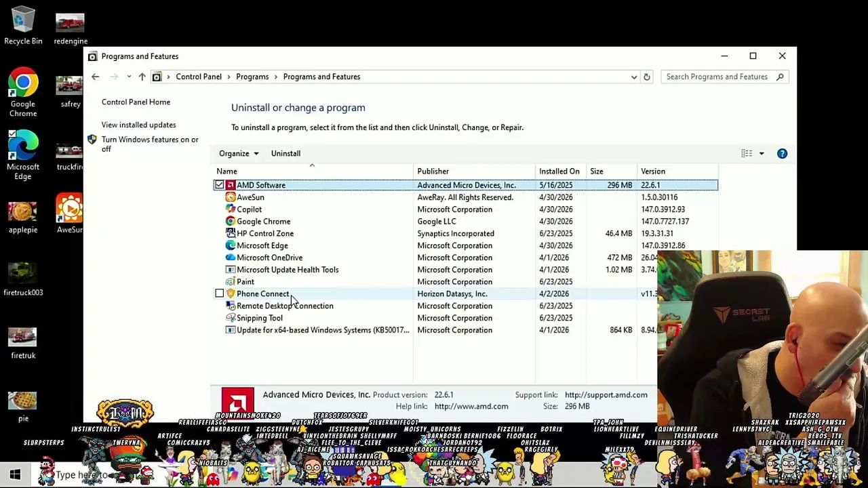Click the 5/16/2025 installed date cell
Viewport: 868px width, 488px height.
(555, 185)
